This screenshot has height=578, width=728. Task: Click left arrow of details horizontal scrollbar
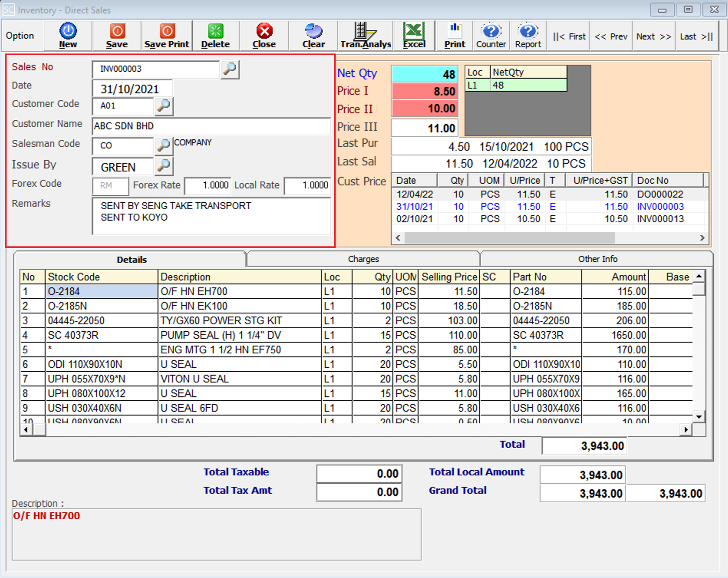pos(26,429)
